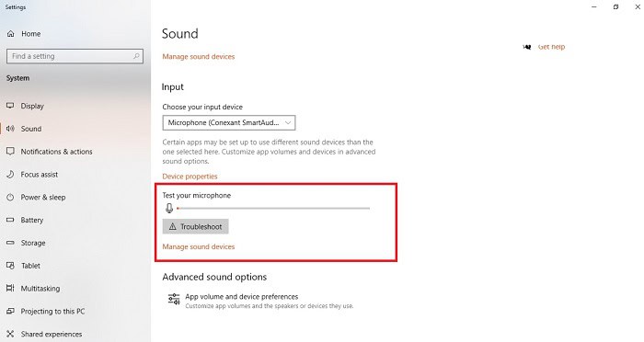
Task: Select Multitasking in the sidebar
Action: (40, 289)
